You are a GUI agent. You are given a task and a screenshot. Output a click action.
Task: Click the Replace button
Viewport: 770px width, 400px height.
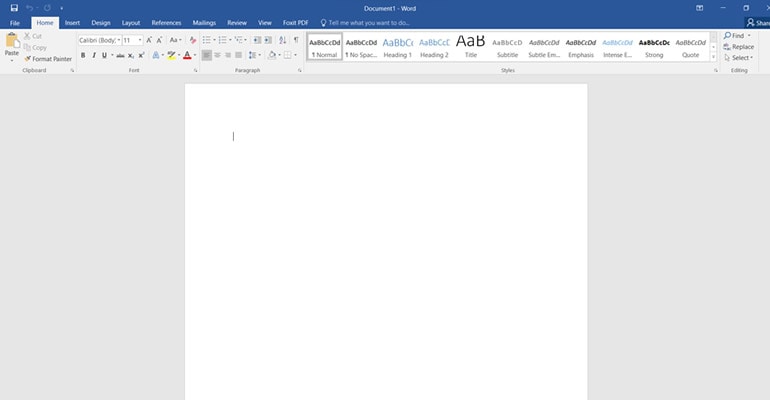click(739, 47)
